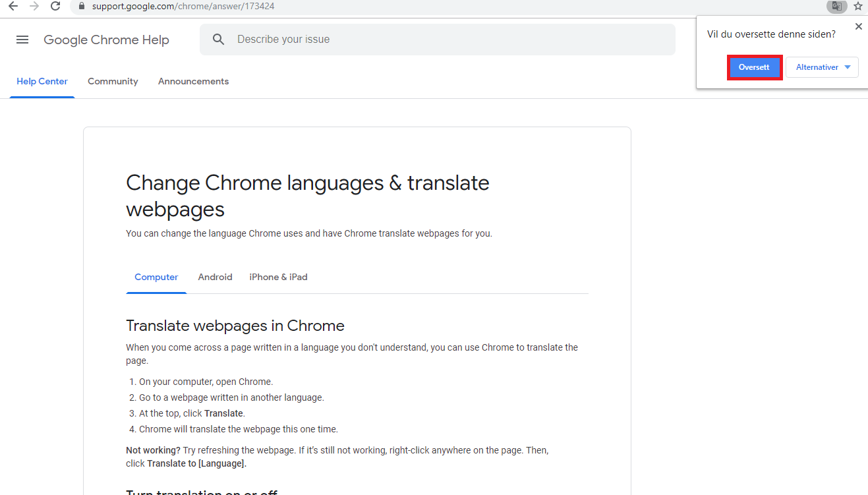
Task: Reload the page with the refresh icon
Action: coord(55,6)
